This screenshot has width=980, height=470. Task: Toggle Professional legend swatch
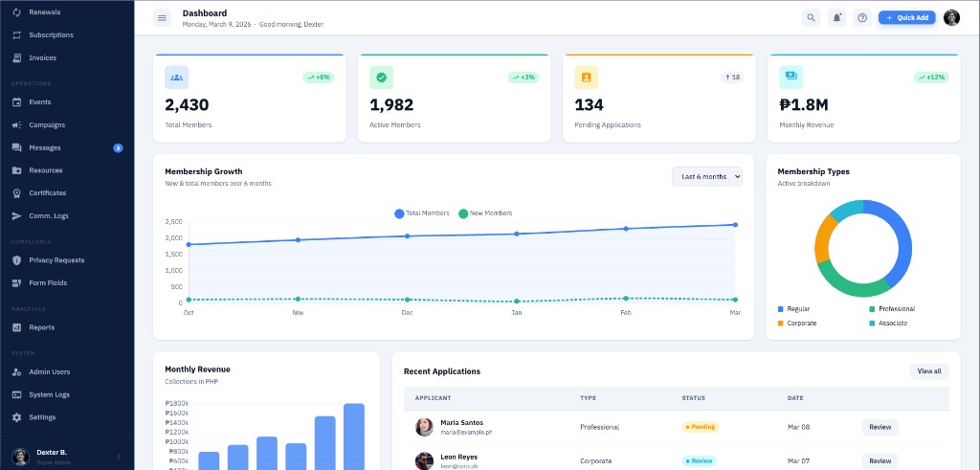(872, 309)
